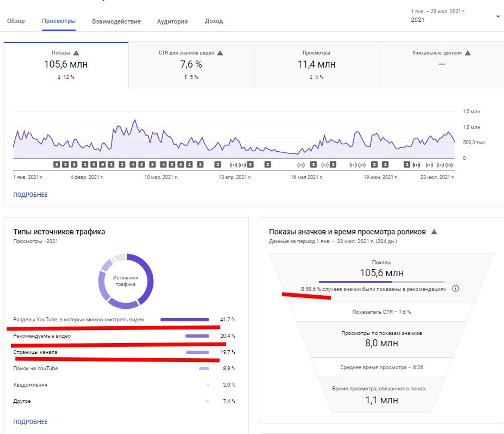
Task: Click Рекомендуемые видео traffic source bar
Action: [x=197, y=336]
